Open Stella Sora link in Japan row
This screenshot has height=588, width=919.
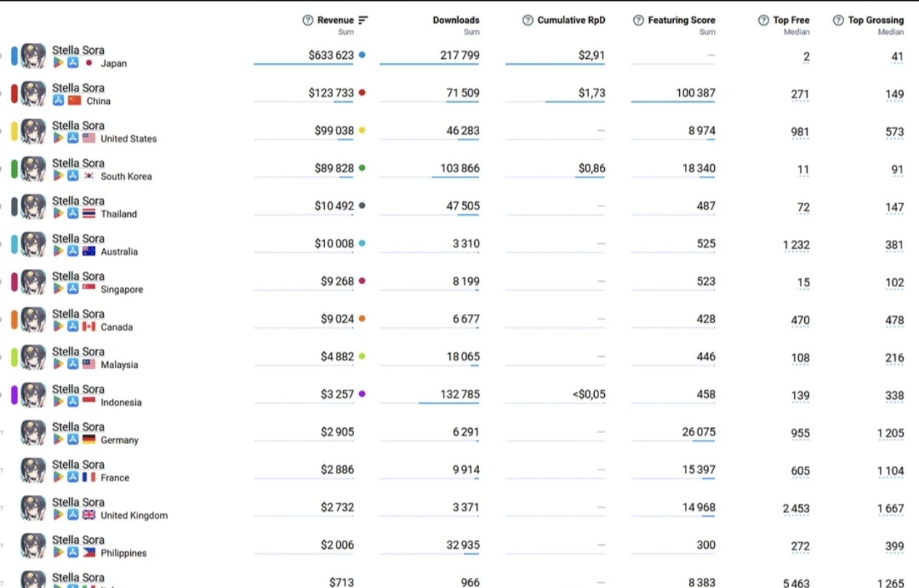78,50
